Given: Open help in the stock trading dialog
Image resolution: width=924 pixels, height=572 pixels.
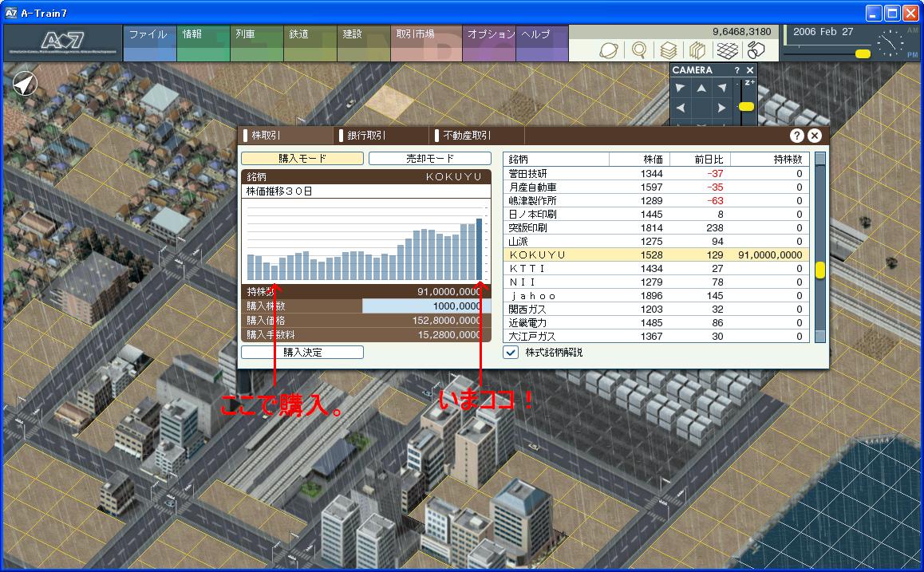Looking at the screenshot, I should coord(796,136).
